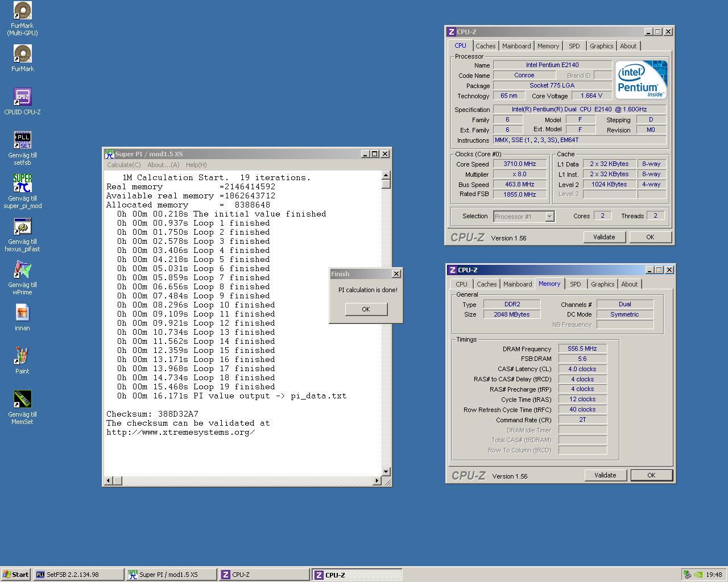Switch to Mainboard tab in upper CPU-Z

(516, 46)
